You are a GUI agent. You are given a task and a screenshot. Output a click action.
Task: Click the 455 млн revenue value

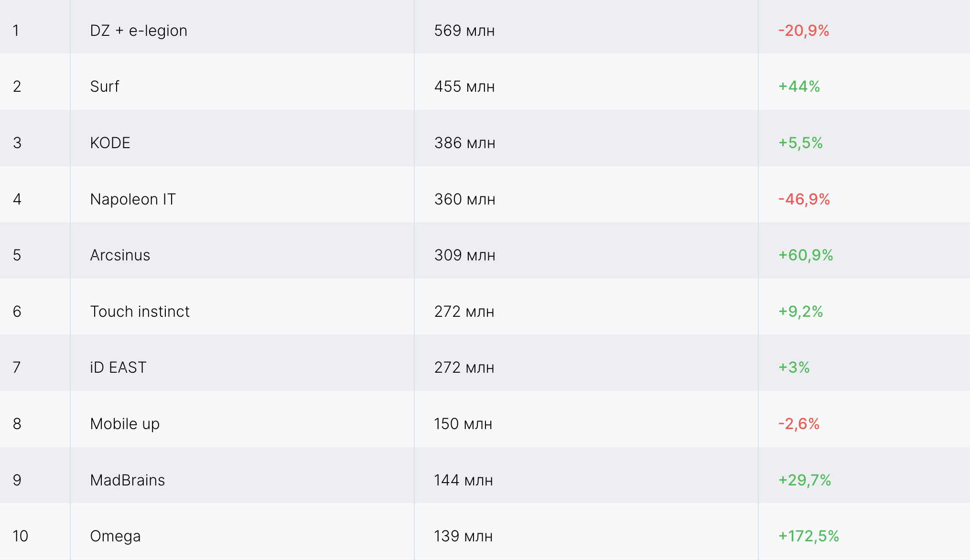coord(464,86)
